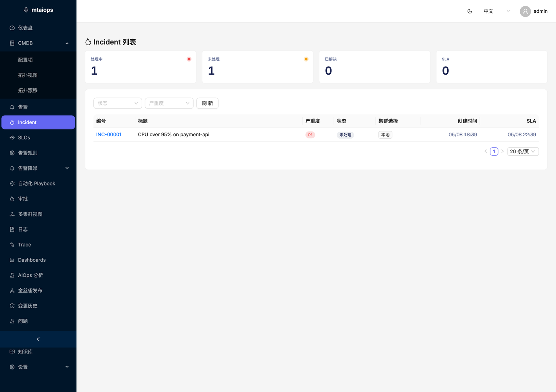Viewport: 556px width, 392px height.
Task: Click the gear icon beside 告警规则
Action: click(x=12, y=153)
